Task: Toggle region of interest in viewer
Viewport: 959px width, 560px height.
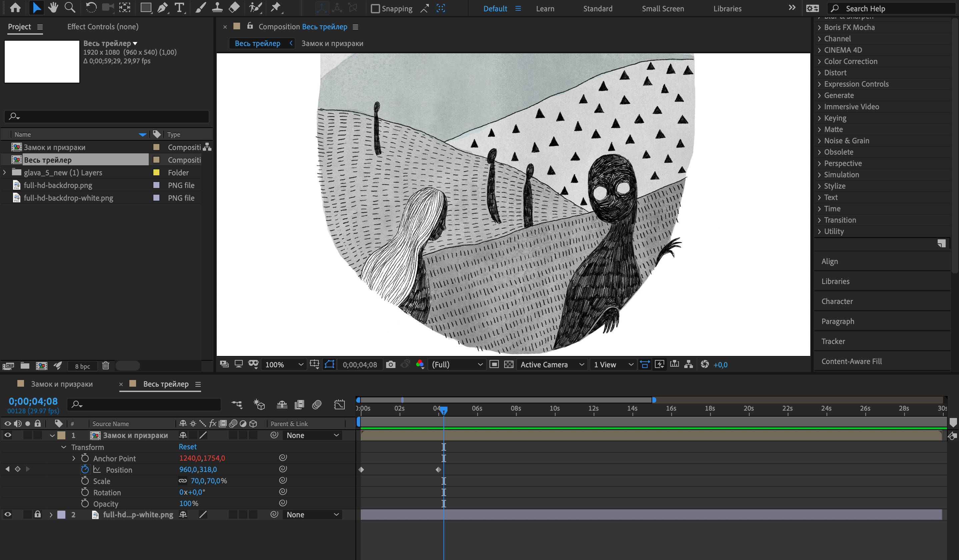Action: click(494, 364)
